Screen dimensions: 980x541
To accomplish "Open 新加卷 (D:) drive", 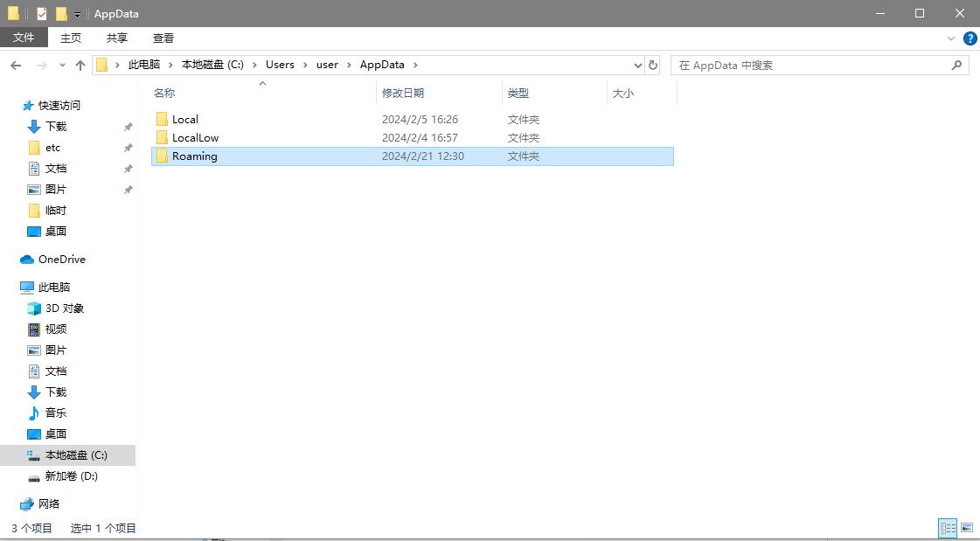I will (71, 476).
